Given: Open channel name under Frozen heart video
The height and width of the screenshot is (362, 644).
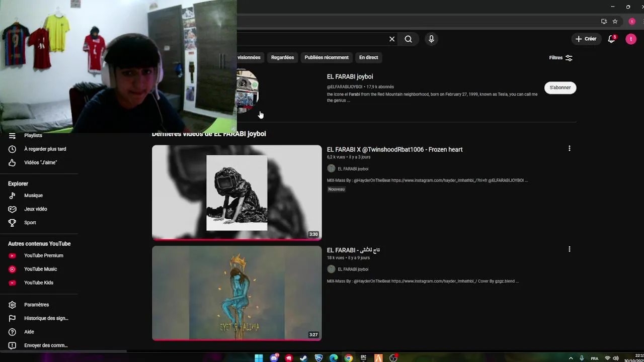Looking at the screenshot, I should pyautogui.click(x=353, y=169).
